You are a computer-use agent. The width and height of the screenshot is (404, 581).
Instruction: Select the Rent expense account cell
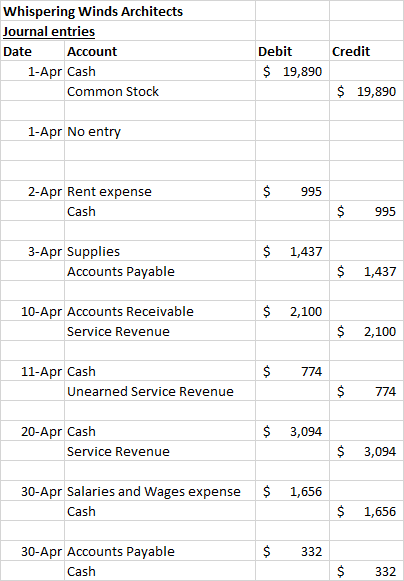(160, 191)
